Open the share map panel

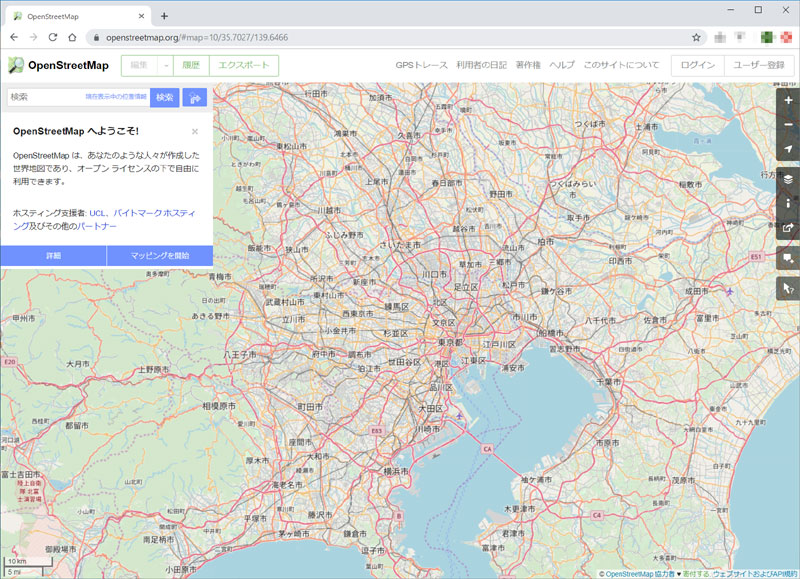[788, 228]
